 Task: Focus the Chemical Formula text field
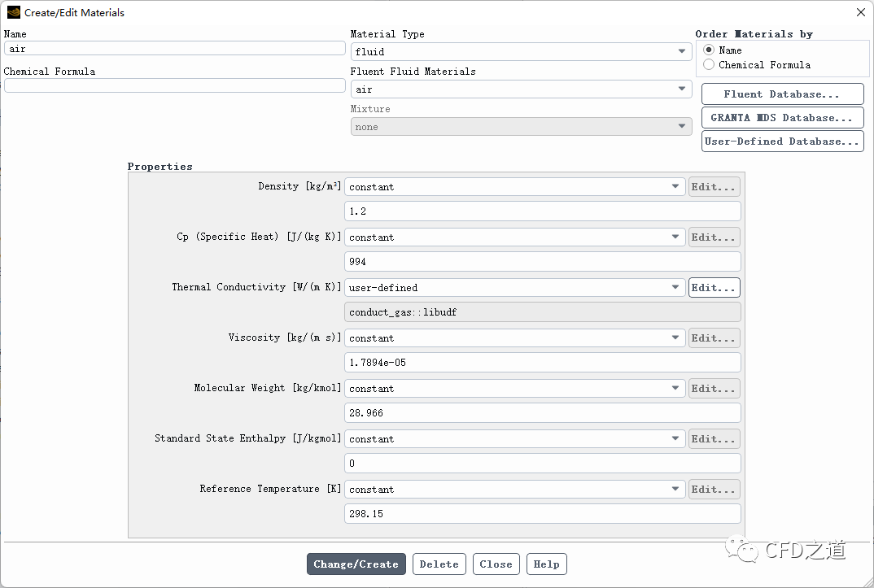point(174,86)
